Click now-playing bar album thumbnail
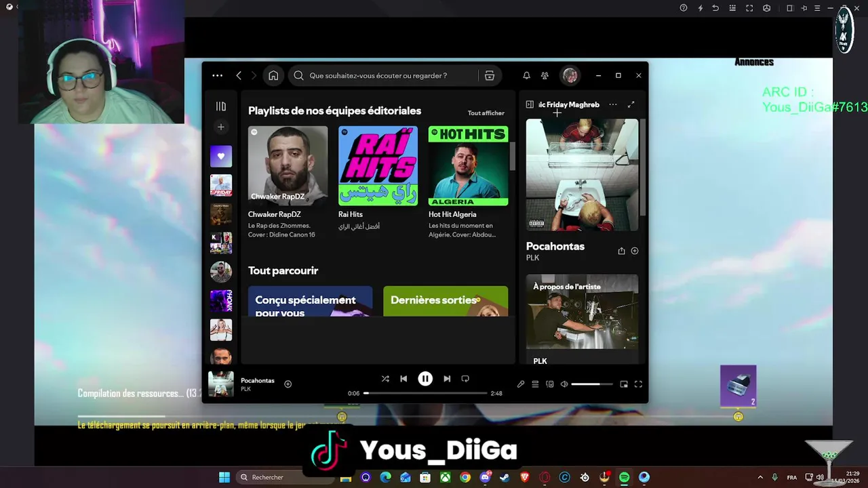 point(221,384)
